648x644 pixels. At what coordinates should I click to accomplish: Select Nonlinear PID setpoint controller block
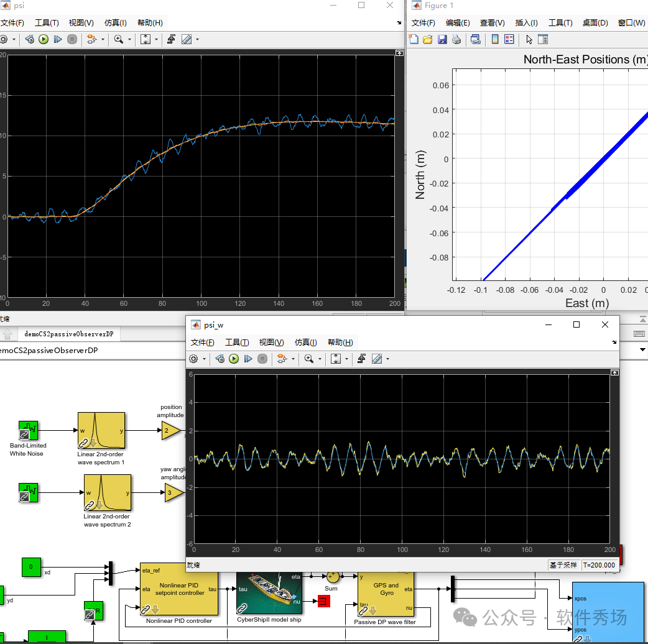point(179,589)
